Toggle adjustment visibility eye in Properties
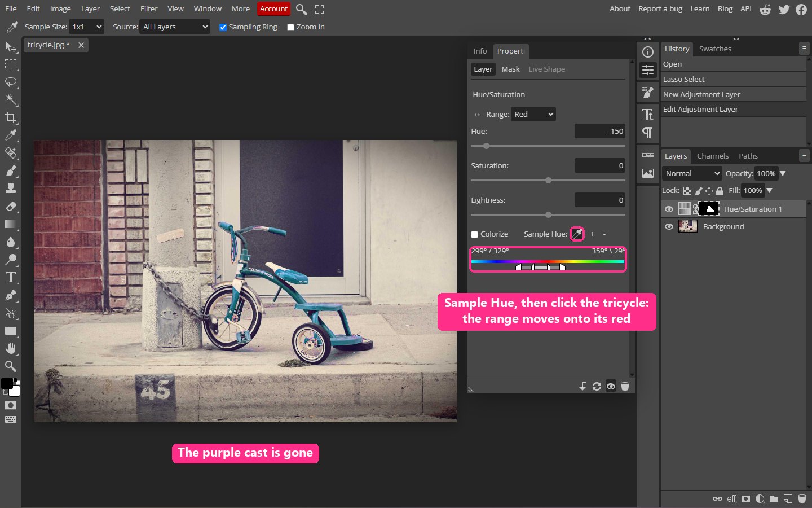Image resolution: width=812 pixels, height=508 pixels. tap(611, 386)
